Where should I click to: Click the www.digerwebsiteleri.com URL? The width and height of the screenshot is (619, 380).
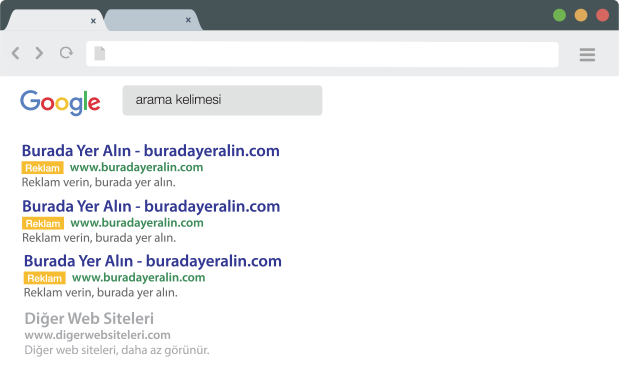coord(98,335)
